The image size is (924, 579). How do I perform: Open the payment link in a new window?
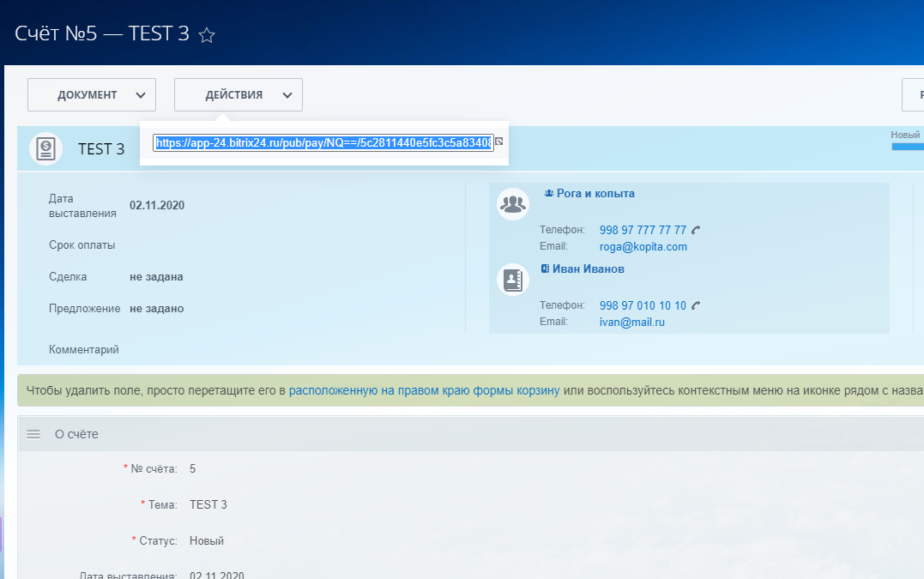(499, 142)
